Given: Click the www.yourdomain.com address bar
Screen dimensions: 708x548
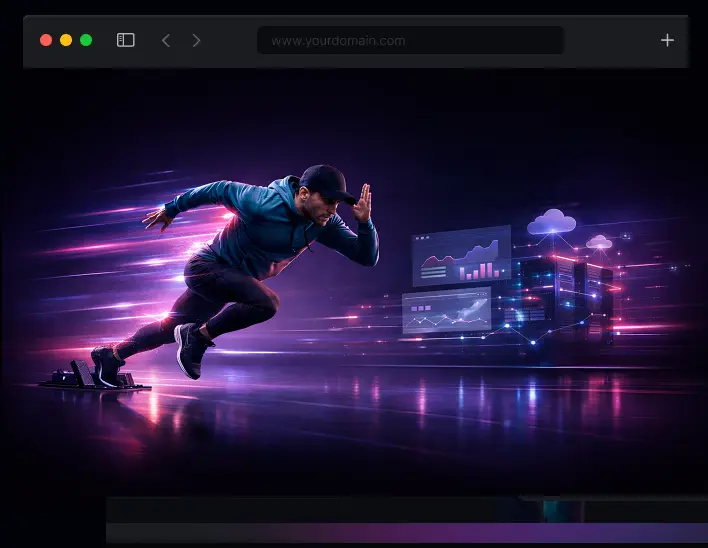Looking at the screenshot, I should [x=410, y=40].
